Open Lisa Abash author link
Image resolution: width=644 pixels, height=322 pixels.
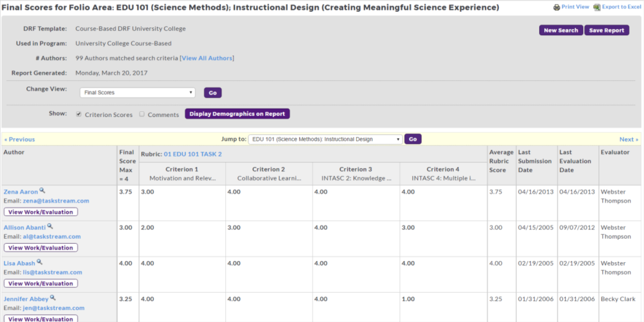[x=19, y=263]
